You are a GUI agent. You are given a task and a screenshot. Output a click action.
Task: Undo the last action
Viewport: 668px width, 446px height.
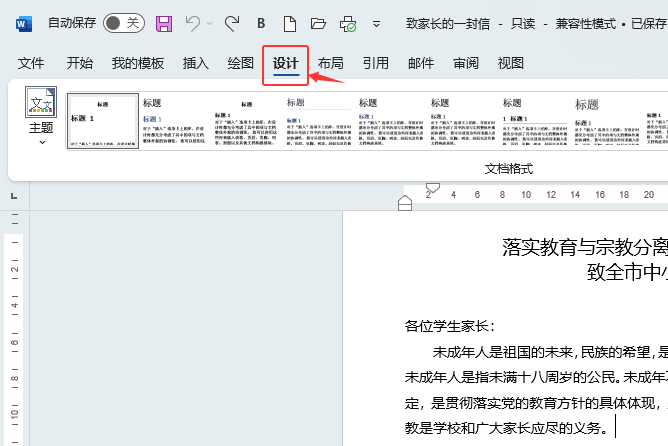click(193, 23)
